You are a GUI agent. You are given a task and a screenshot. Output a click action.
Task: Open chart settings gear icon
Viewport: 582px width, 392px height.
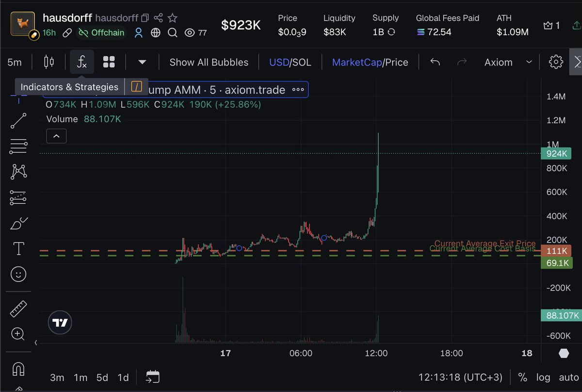pyautogui.click(x=556, y=62)
